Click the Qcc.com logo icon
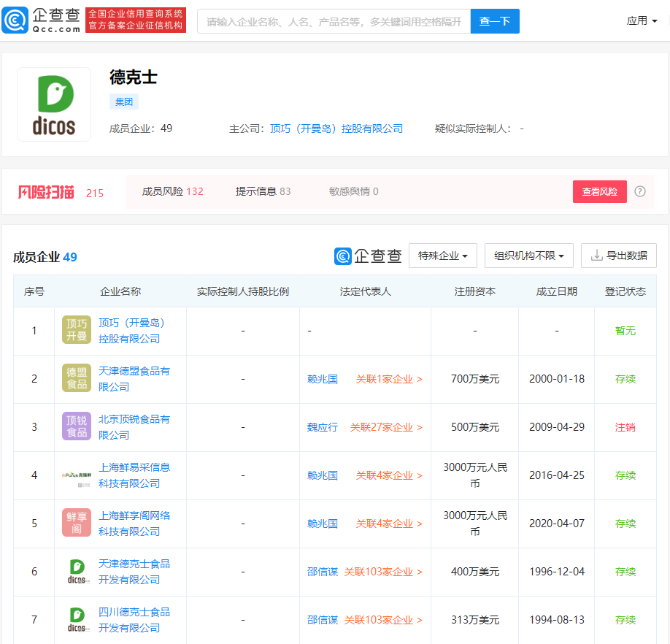The height and width of the screenshot is (644, 670). tap(15, 20)
